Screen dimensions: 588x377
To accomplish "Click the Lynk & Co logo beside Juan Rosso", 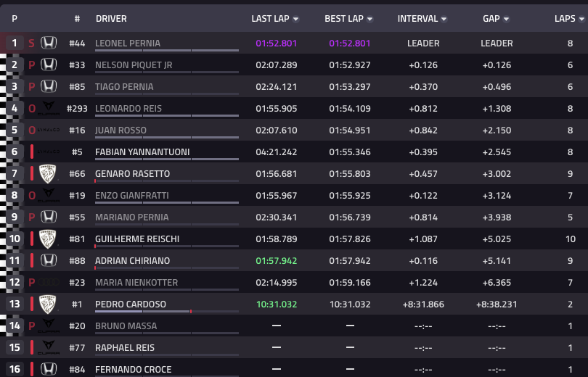I will point(49,130).
